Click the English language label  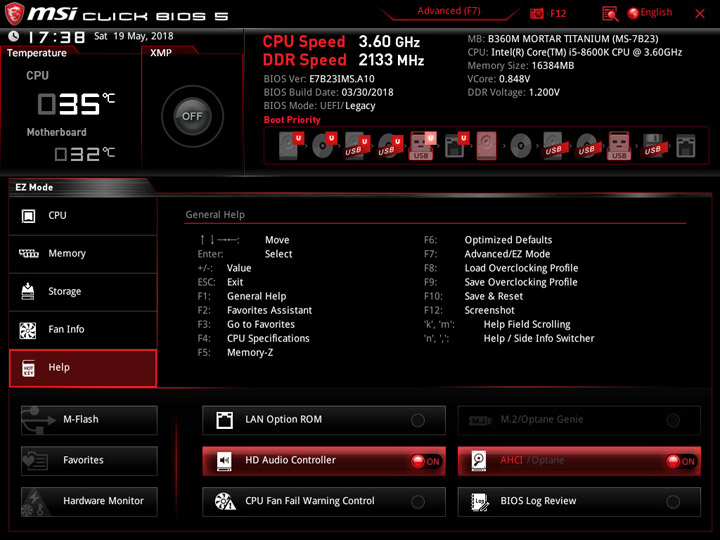(656, 12)
